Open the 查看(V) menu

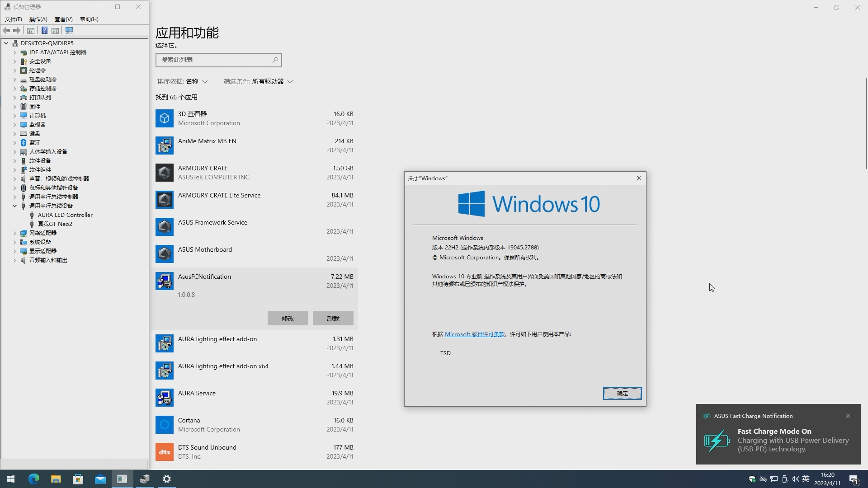tap(63, 19)
